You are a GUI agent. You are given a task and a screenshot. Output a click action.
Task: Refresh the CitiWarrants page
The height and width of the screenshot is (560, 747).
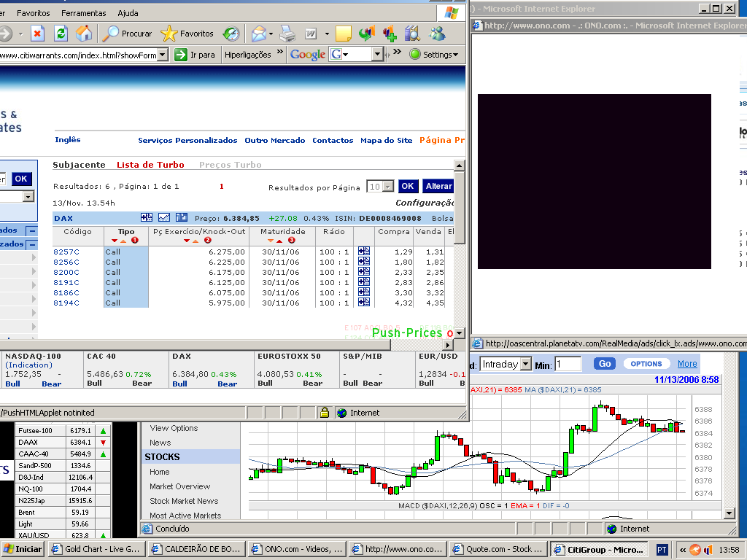61,33
